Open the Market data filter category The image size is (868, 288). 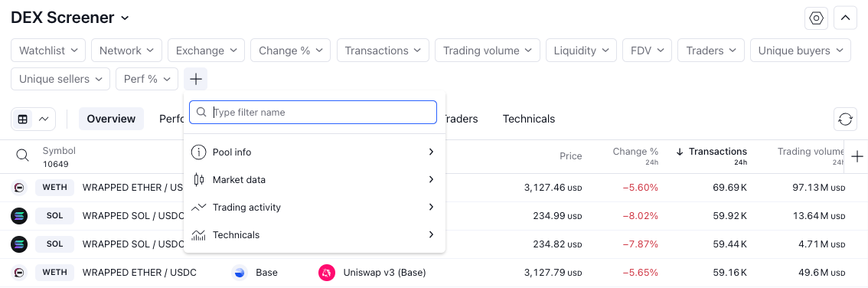tap(315, 179)
